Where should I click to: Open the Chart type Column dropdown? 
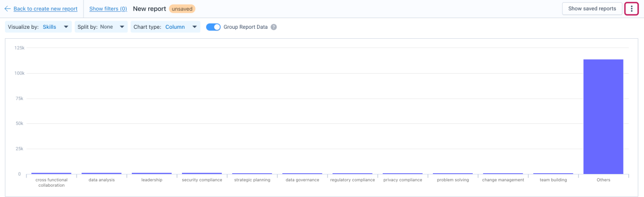pyautogui.click(x=166, y=27)
